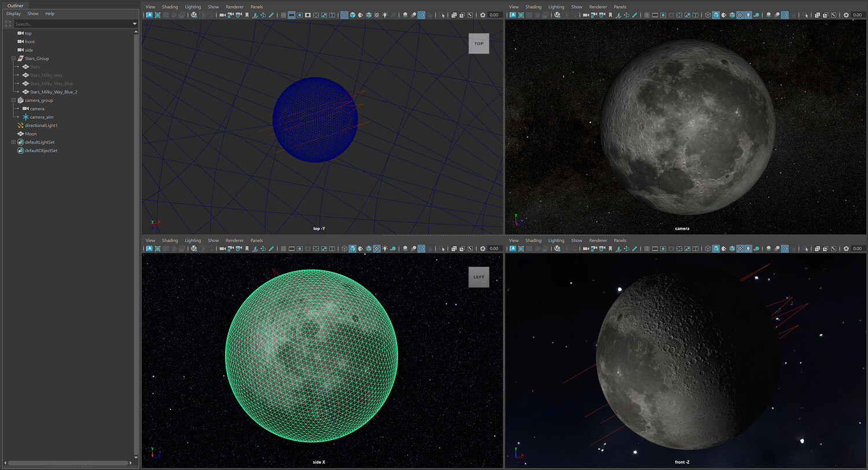Click the Exposure icon in front panel toolbar

[x=846, y=249]
